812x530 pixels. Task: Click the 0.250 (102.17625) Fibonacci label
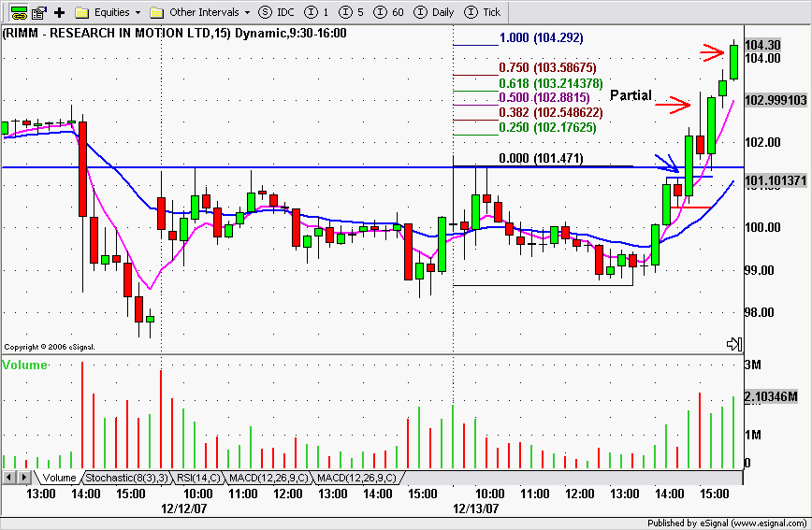point(547,128)
